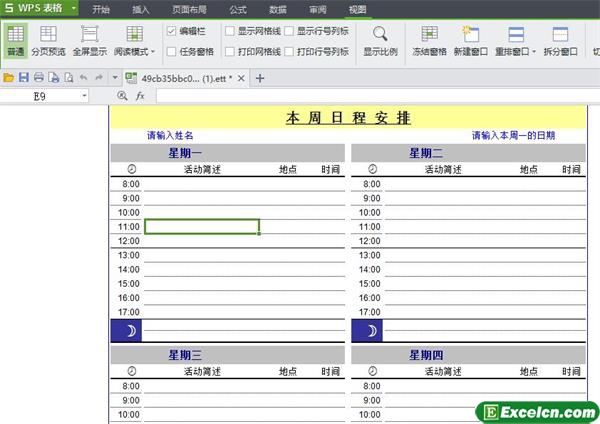Open the Formulas (公式) ribbon tab

[x=238, y=8]
